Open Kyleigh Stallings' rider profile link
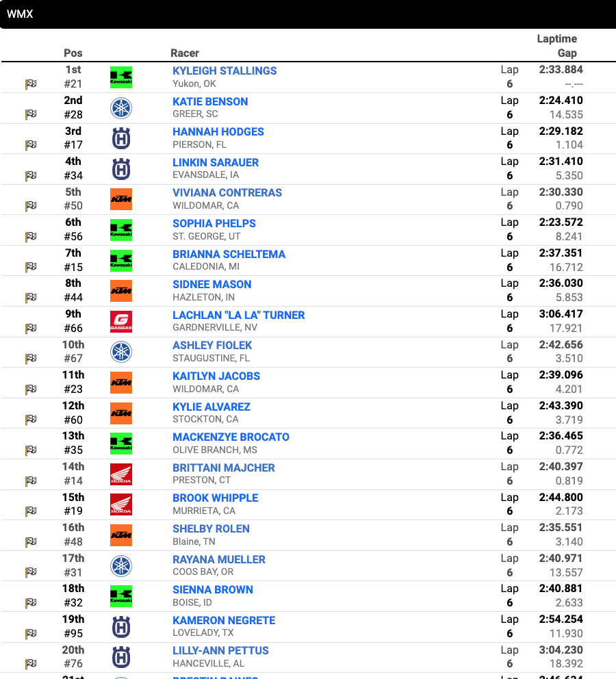Screen dimensions: 616x679 (224, 71)
